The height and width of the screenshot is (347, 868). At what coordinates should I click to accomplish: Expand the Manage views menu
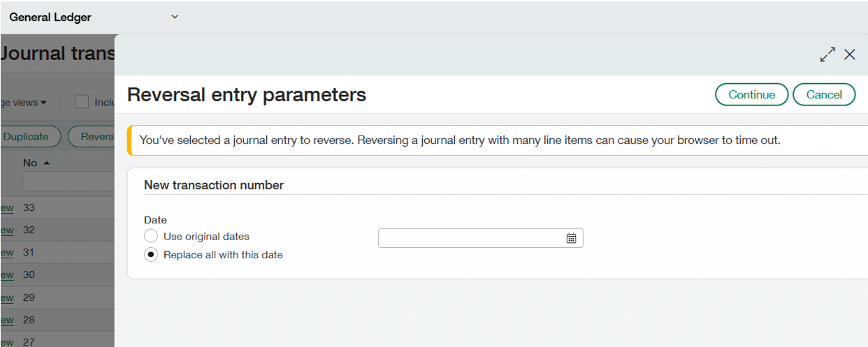tap(24, 103)
